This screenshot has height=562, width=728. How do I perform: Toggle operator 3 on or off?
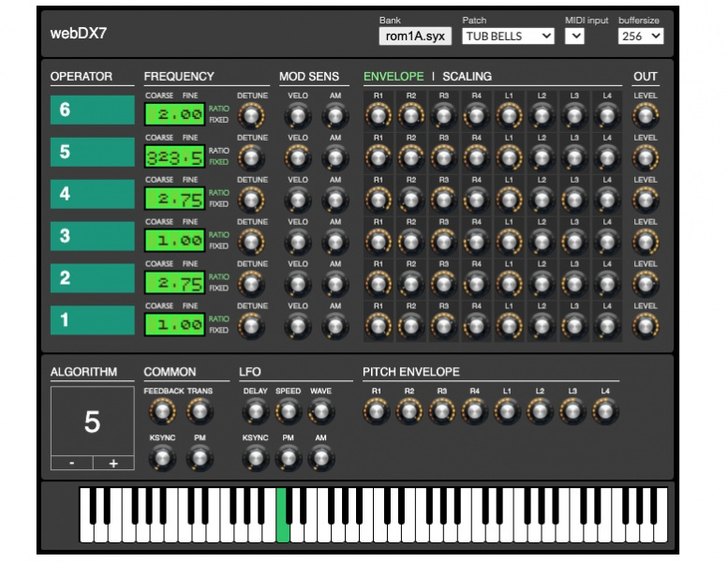93,236
